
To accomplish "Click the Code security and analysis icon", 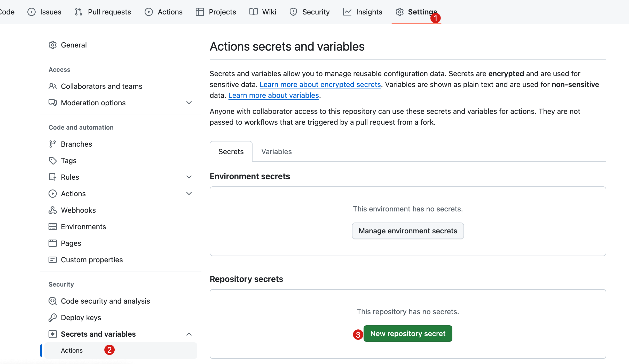I will tap(53, 301).
